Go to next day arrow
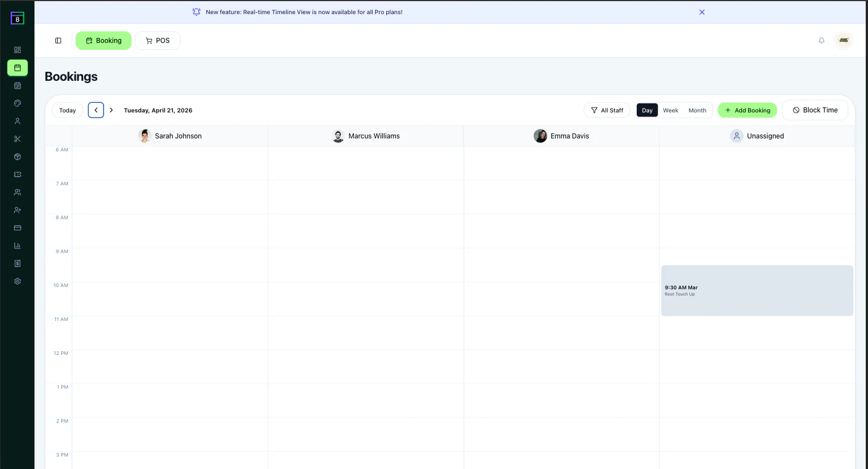The image size is (868, 469). (x=111, y=110)
